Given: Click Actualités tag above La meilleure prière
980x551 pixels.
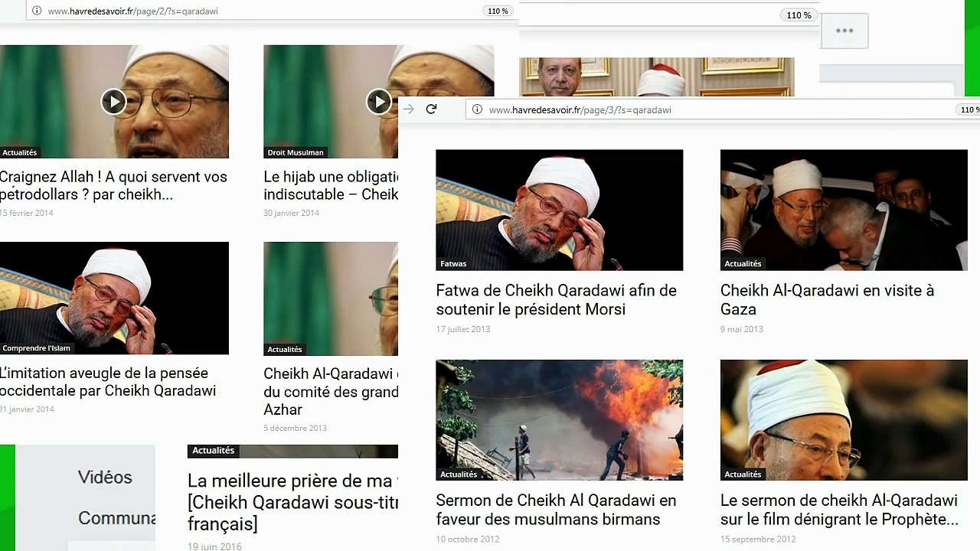Looking at the screenshot, I should click(213, 451).
